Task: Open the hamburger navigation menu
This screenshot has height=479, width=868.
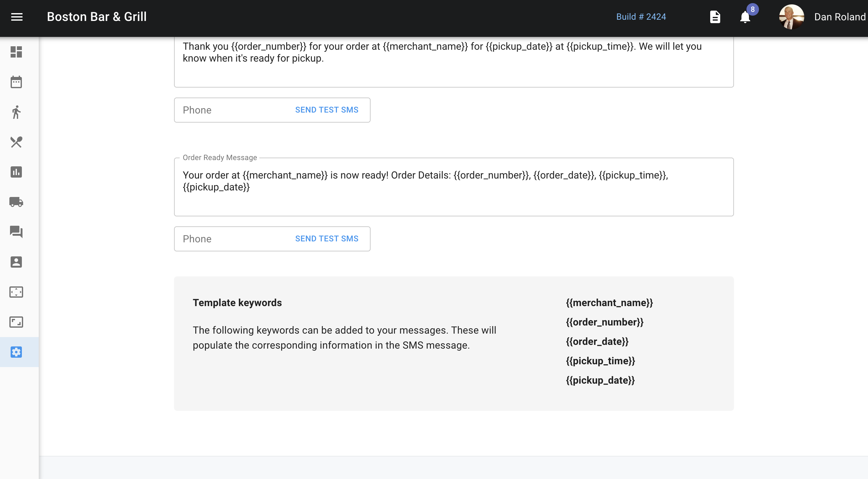Action: click(17, 17)
